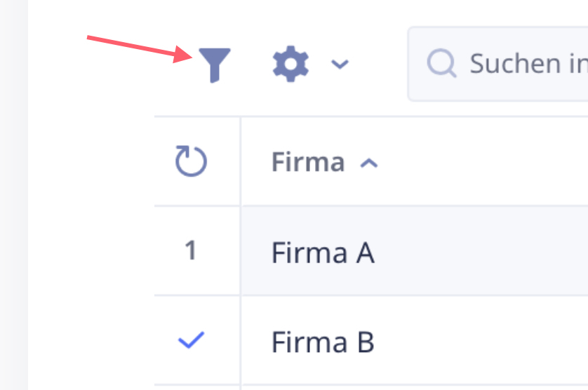Click the red annotation arrow
The width and height of the screenshot is (588, 390).
[140, 49]
